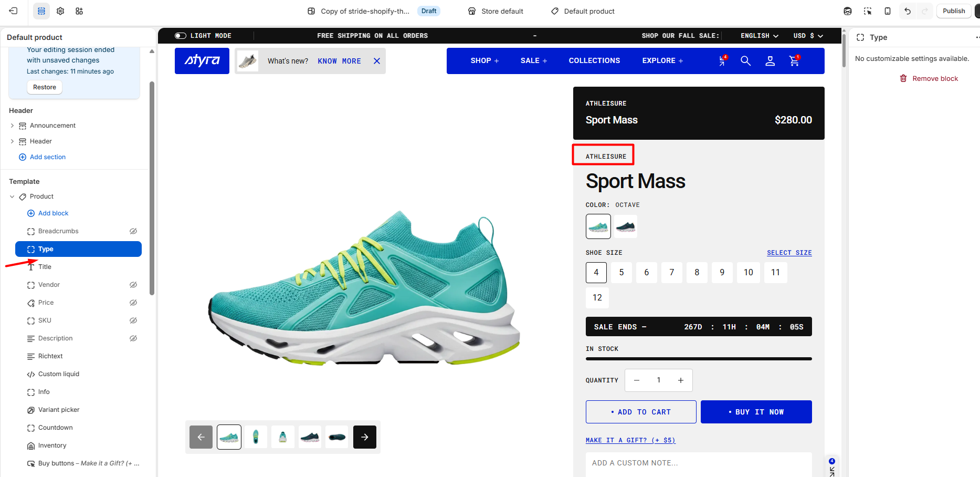Open the Default product selector
The image size is (980, 477).
click(583, 11)
